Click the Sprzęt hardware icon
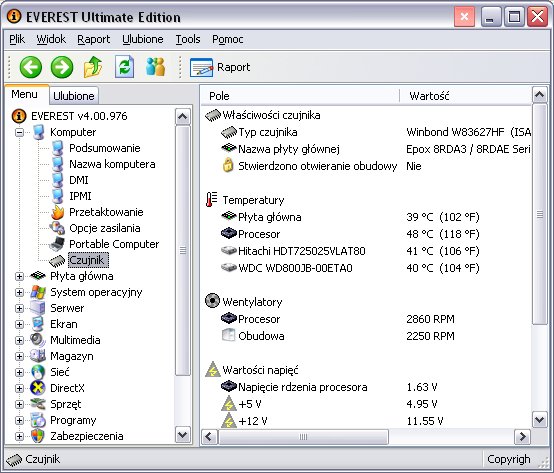This screenshot has height=473, width=554. pyautogui.click(x=38, y=404)
